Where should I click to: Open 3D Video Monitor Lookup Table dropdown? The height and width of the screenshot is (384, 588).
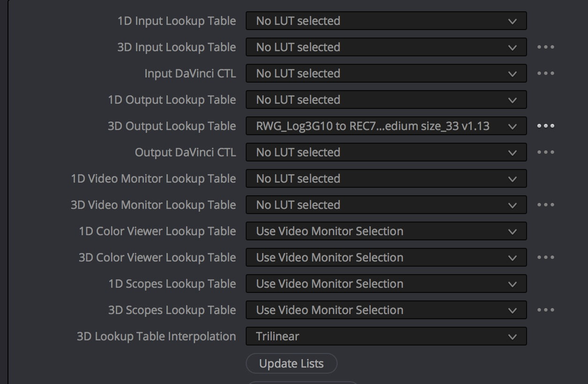(386, 205)
